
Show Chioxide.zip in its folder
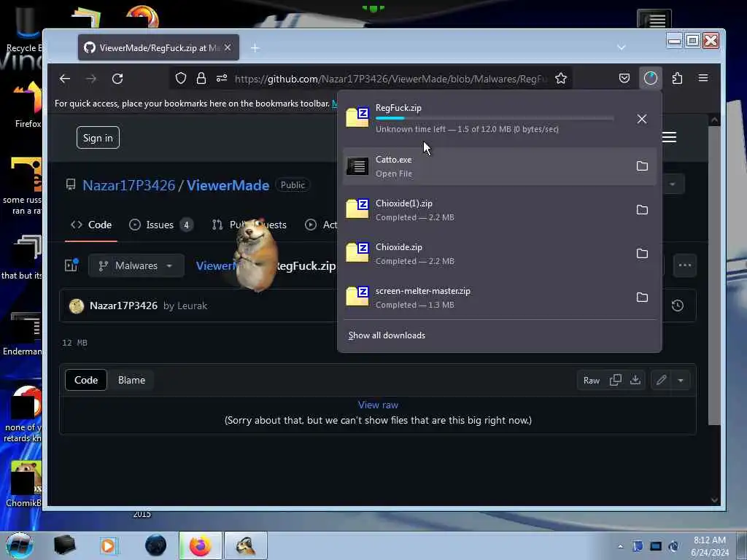tap(642, 253)
